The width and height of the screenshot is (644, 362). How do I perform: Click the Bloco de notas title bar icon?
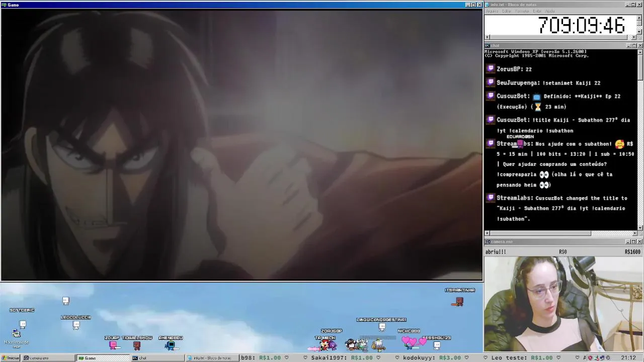pyautogui.click(x=488, y=5)
